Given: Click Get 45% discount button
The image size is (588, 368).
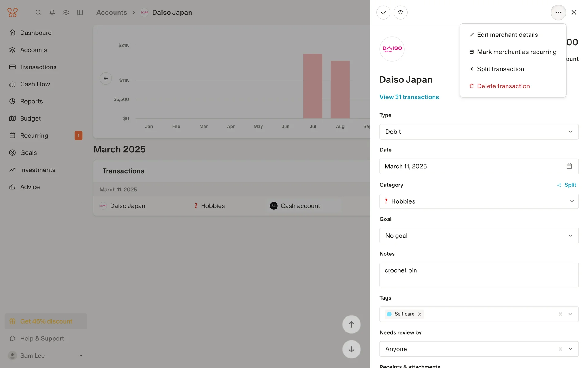Looking at the screenshot, I should (x=46, y=321).
